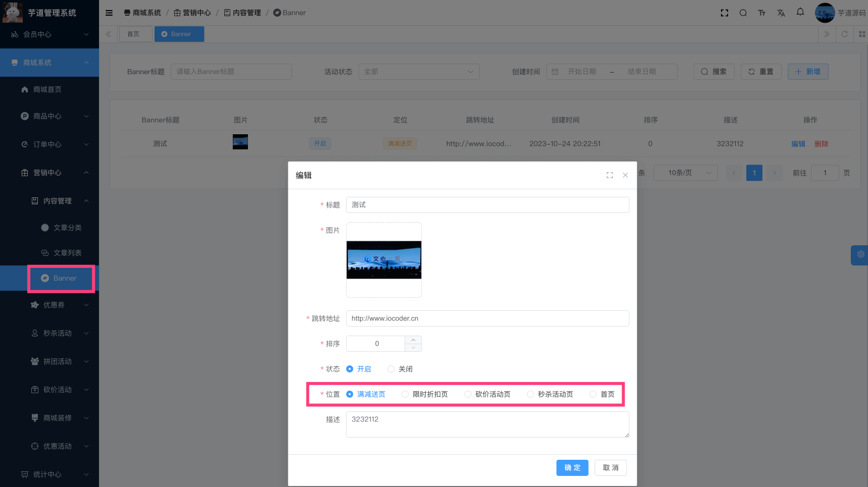Viewport: 868px width, 487px height.
Task: Click the 取消 cancel button
Action: (610, 468)
